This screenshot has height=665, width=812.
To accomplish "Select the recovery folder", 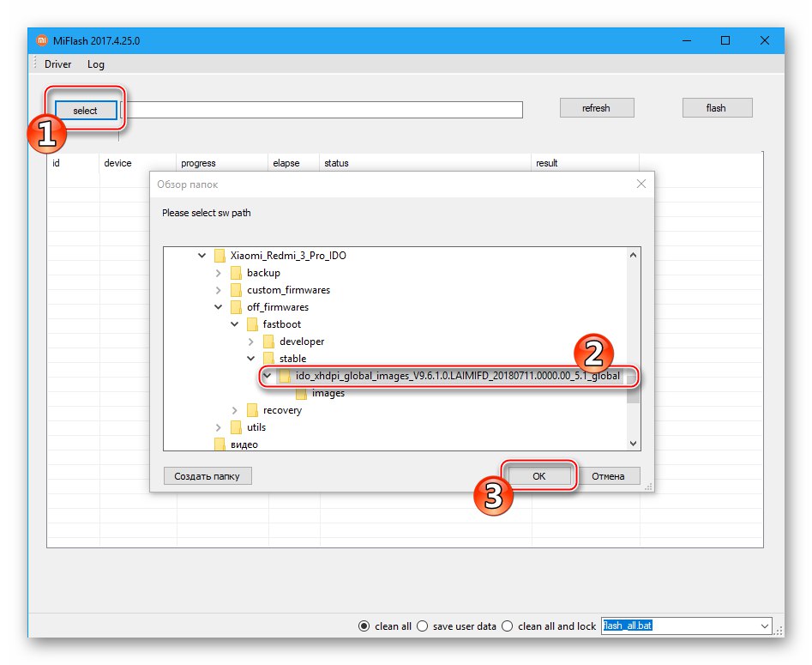I will pyautogui.click(x=282, y=410).
